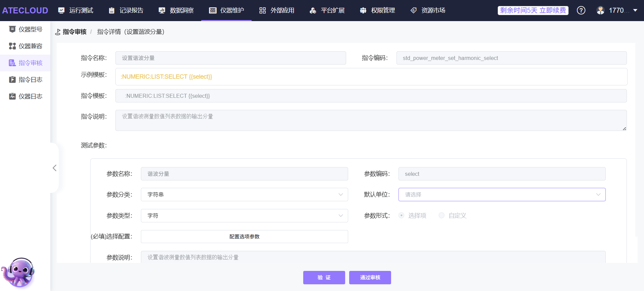Image resolution: width=644 pixels, height=291 pixels.
Task: Expand the user account dropdown arrow
Action: [635, 10]
